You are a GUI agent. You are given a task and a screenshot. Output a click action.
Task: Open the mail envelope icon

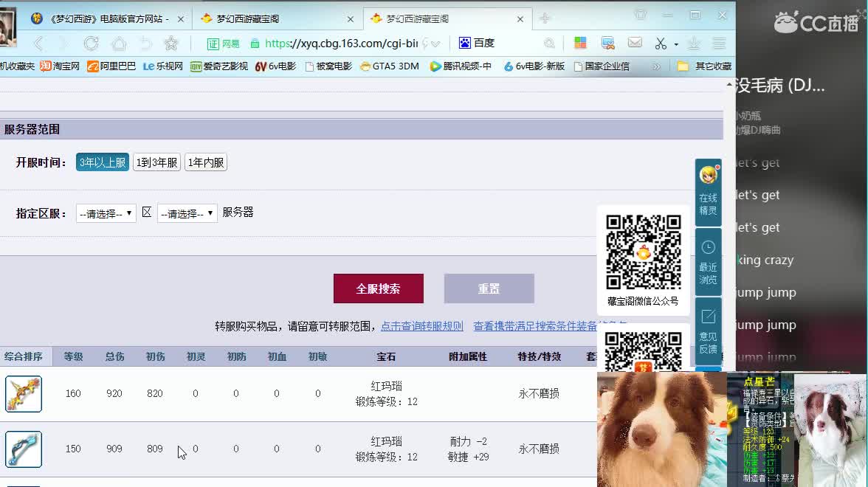coord(635,43)
